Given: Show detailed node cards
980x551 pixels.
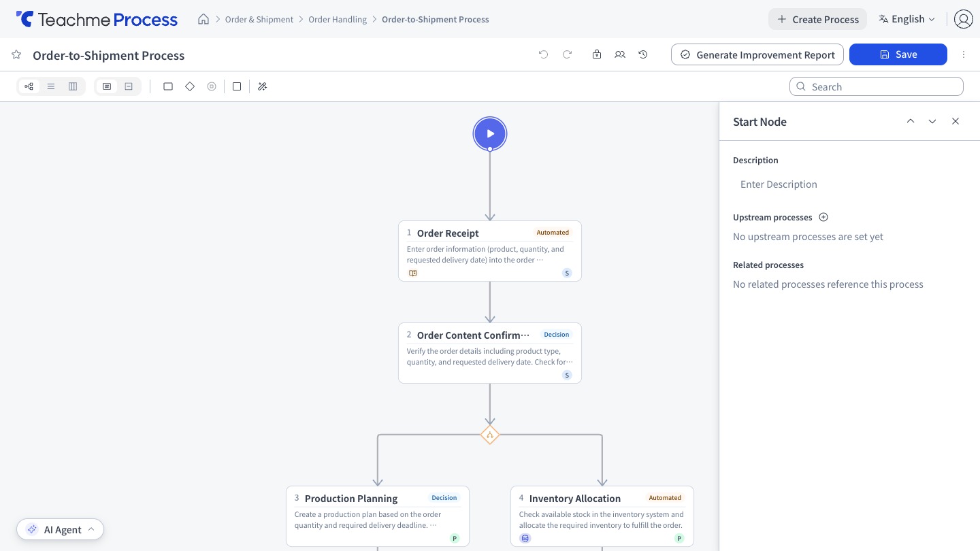Looking at the screenshot, I should pyautogui.click(x=107, y=86).
